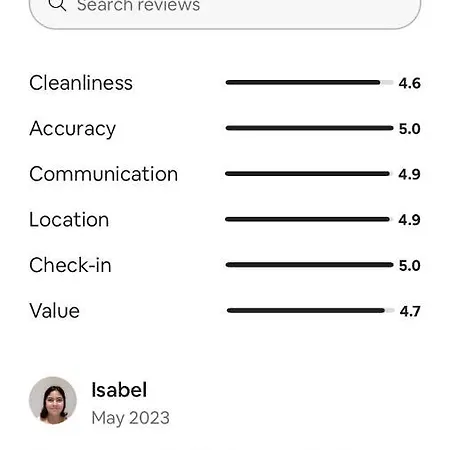This screenshot has width=450, height=450.
Task: Click the Value rating bar
Action: tap(310, 311)
